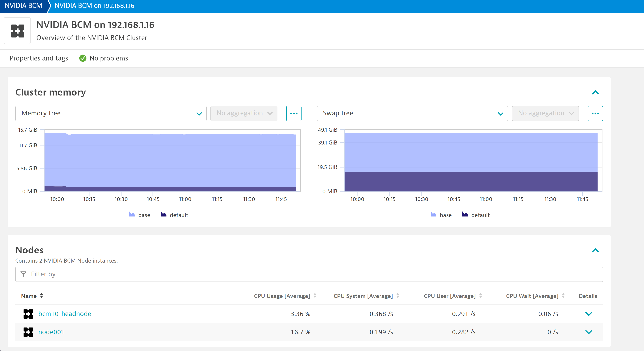Open the node001 link

[51, 332]
